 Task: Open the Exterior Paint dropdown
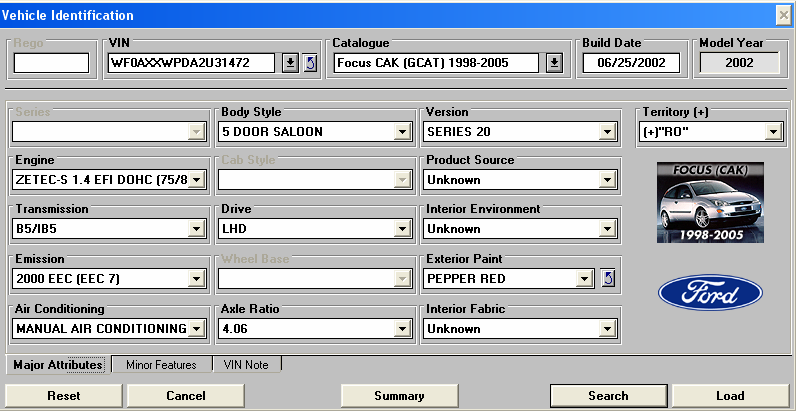583,278
